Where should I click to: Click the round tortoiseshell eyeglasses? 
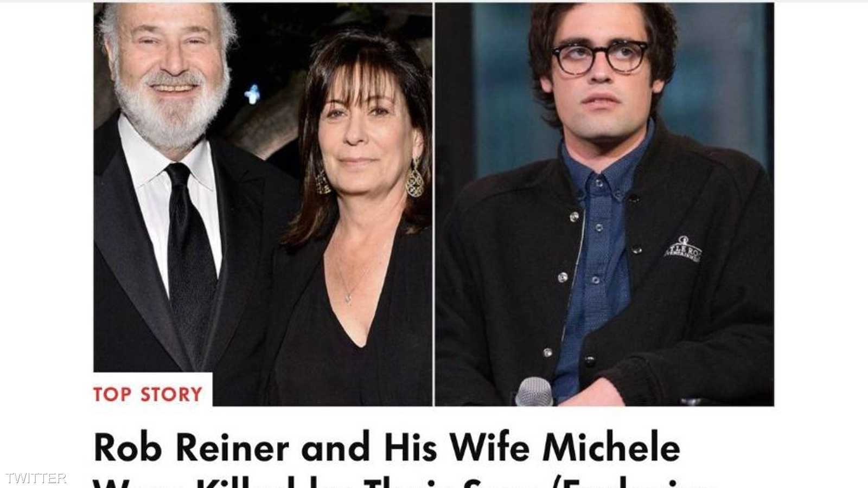click(x=601, y=56)
